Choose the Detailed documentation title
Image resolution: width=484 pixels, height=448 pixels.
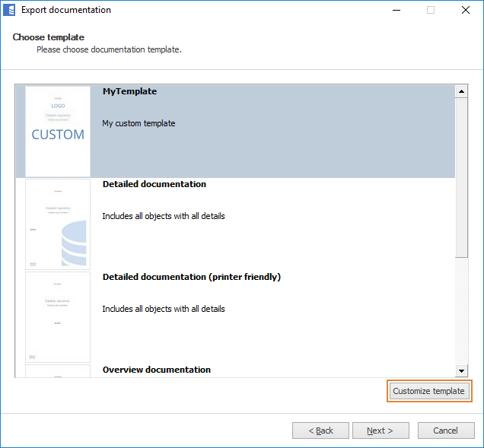(x=154, y=184)
